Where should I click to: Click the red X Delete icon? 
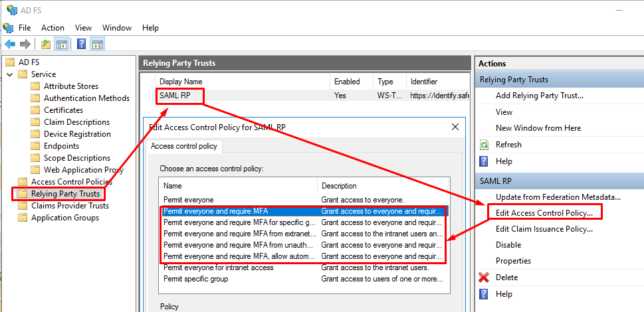pos(484,277)
